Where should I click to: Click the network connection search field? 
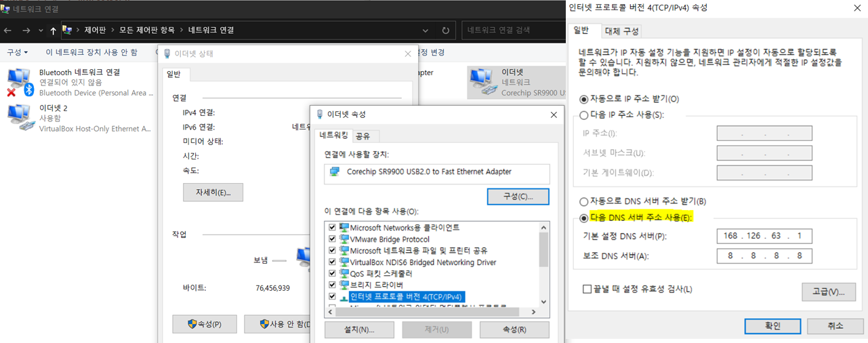[513, 31]
